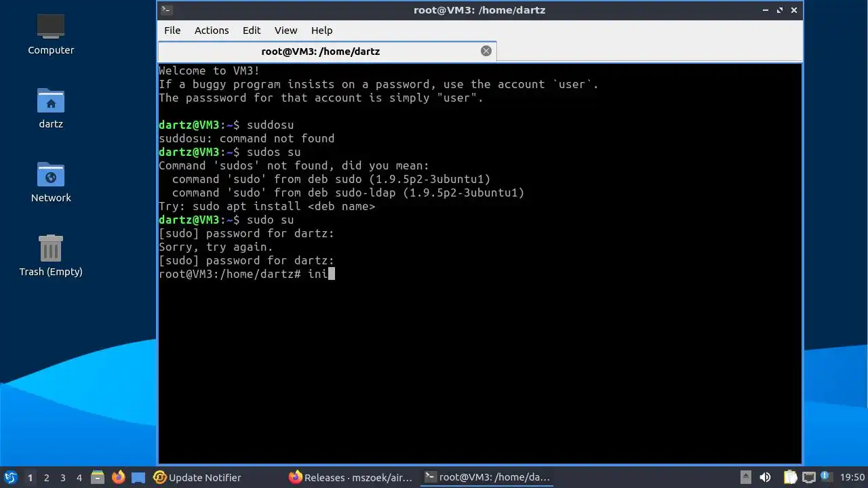Open the Edit menu
The width and height of the screenshot is (868, 488).
tap(252, 30)
